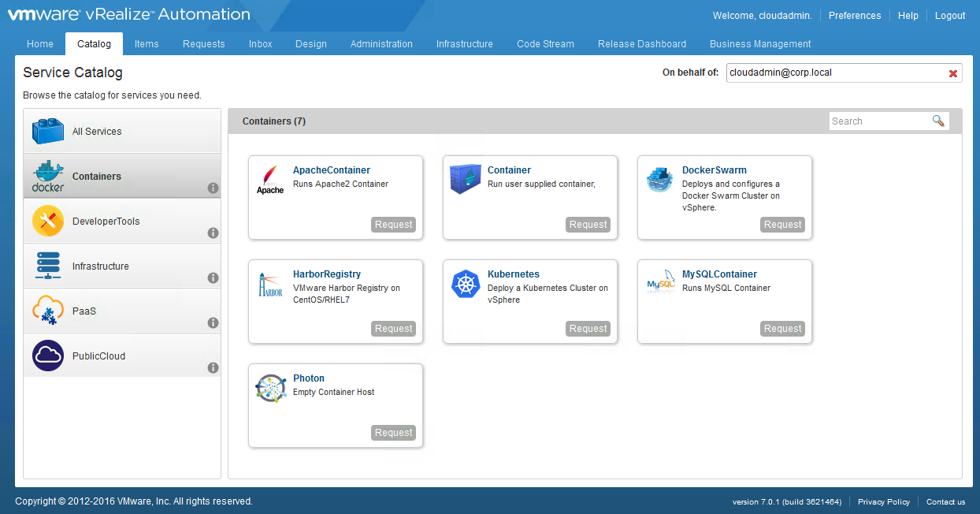Click the Kubernetes helm wheel icon

click(465, 284)
